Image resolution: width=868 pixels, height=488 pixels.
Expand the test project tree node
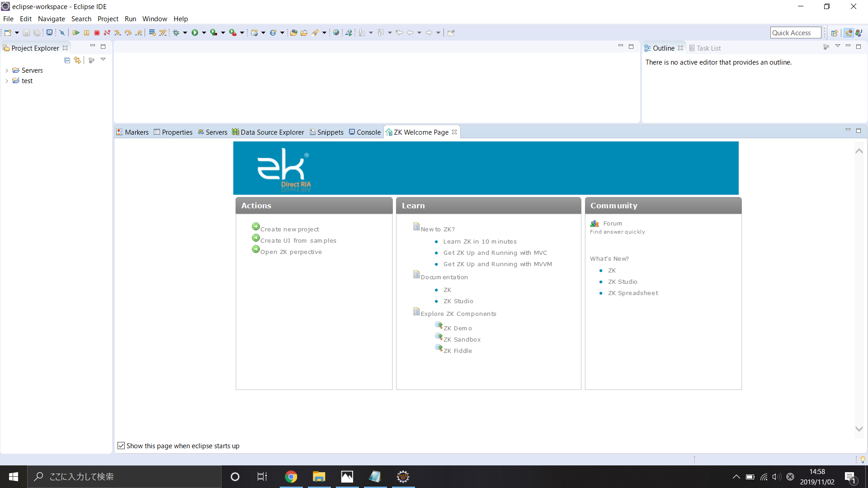coord(7,81)
